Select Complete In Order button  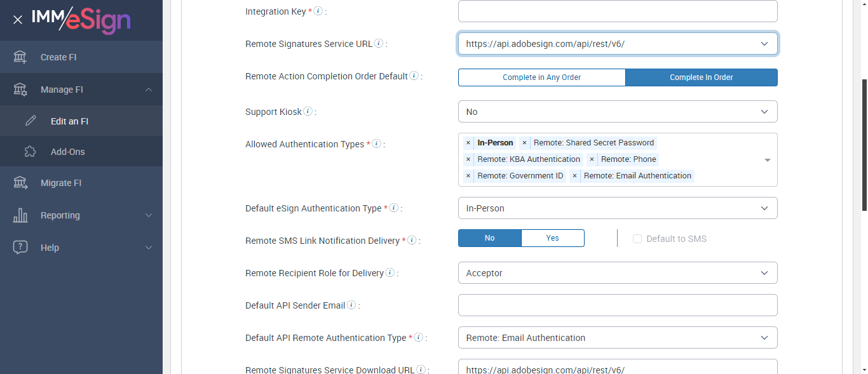point(701,77)
